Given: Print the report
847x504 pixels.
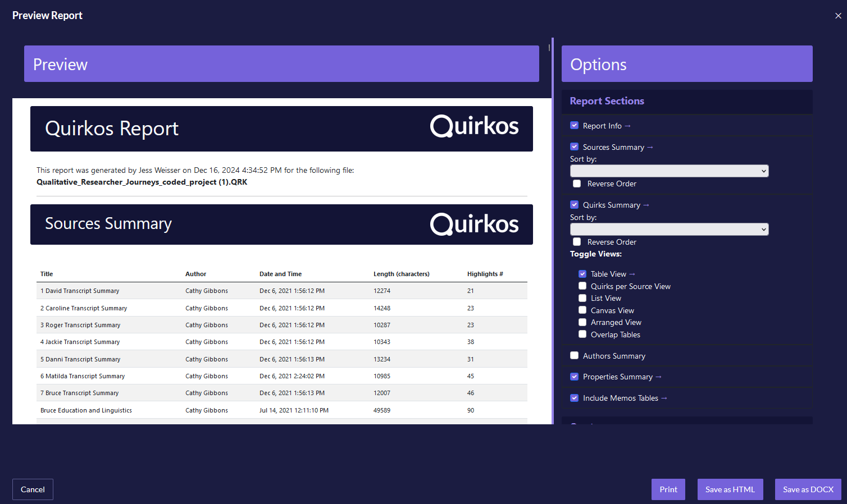Looking at the screenshot, I should [x=668, y=489].
